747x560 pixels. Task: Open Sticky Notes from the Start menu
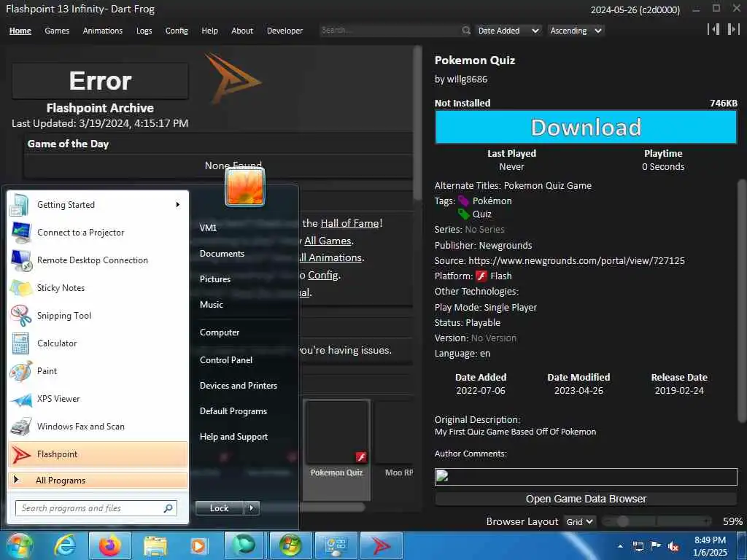[21, 287]
